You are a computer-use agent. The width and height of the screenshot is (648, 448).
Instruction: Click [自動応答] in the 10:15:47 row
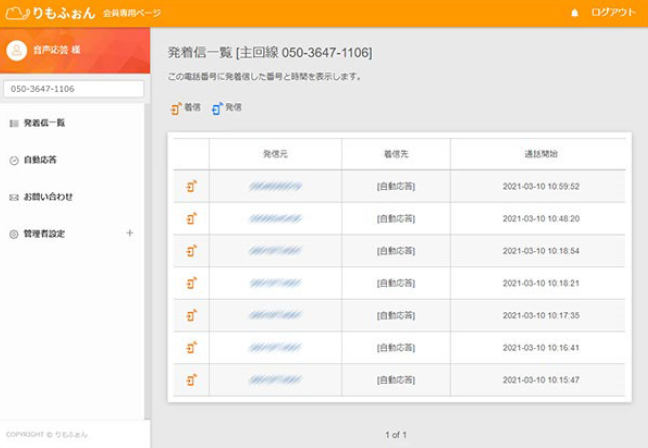[x=396, y=380]
